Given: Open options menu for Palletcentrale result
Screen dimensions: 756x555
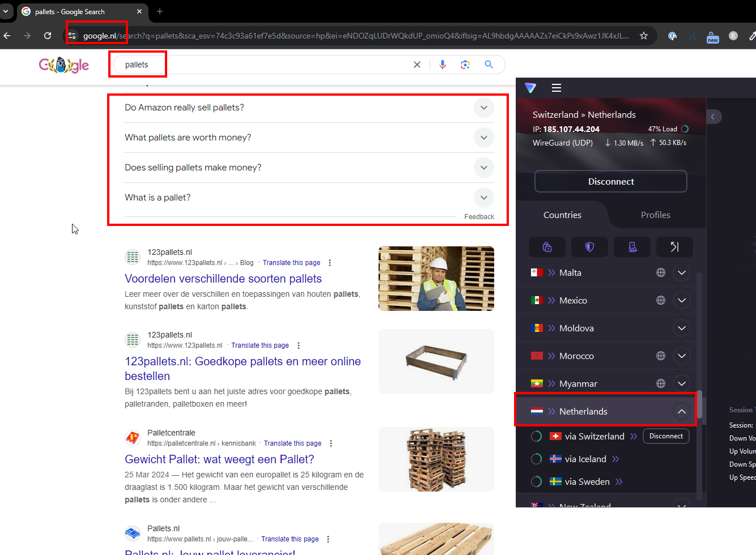Looking at the screenshot, I should (x=331, y=443).
